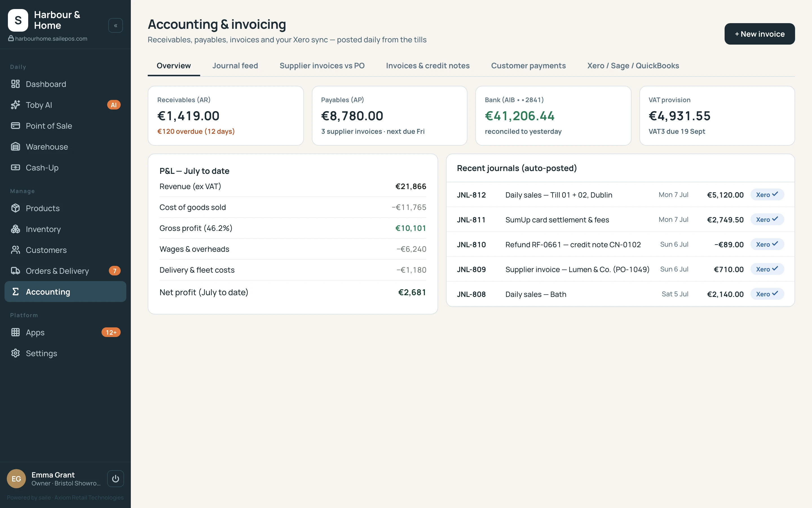The width and height of the screenshot is (812, 508).
Task: Click Xero badge on JNL-810 row
Action: pos(767,244)
